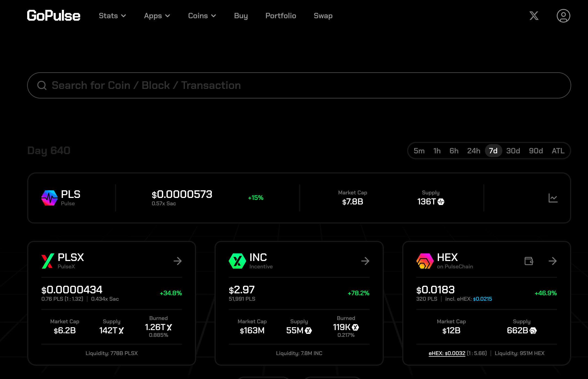Expand the Apps dropdown menu
Screen dimensions: 588x379
(x=157, y=16)
